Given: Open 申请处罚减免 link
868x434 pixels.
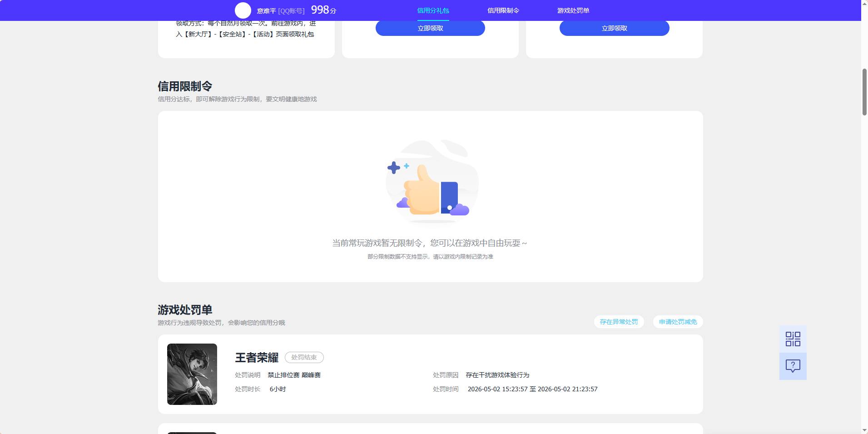Looking at the screenshot, I should [678, 322].
